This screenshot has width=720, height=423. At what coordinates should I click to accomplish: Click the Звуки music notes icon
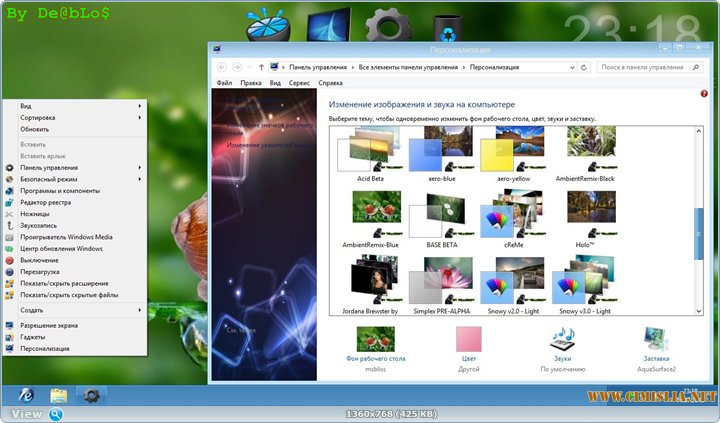pyautogui.click(x=564, y=339)
